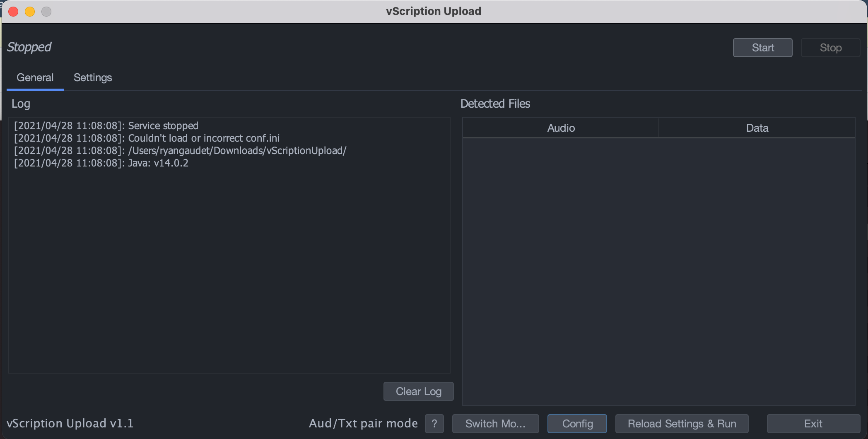Screen dimensions: 868x439
Task: Click the 'Java: v14.0.2' log line
Action: coord(101,163)
